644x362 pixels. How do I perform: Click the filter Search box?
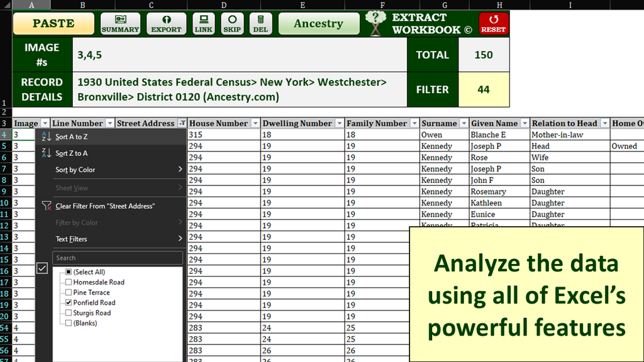[118, 258]
